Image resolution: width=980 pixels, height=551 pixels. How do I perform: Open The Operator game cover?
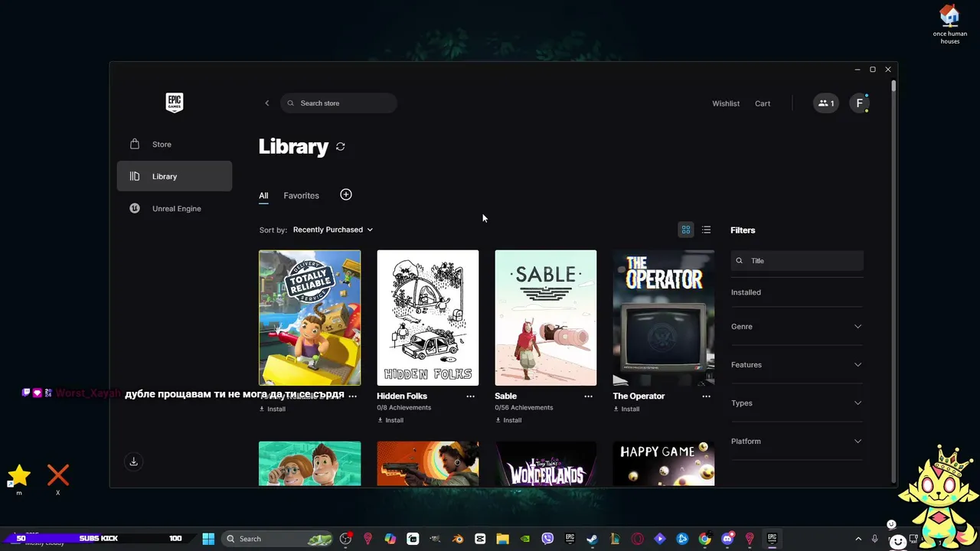pyautogui.click(x=664, y=318)
